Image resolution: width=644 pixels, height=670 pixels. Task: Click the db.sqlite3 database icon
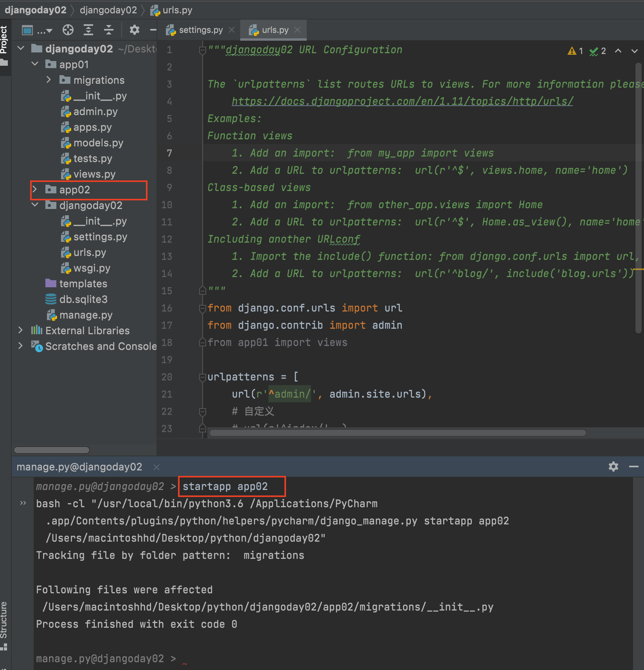(51, 299)
